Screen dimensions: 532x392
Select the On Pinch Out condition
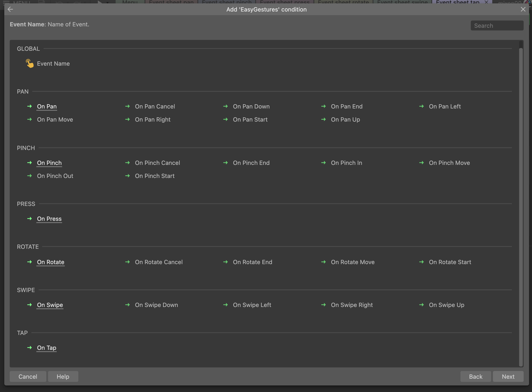[55, 176]
